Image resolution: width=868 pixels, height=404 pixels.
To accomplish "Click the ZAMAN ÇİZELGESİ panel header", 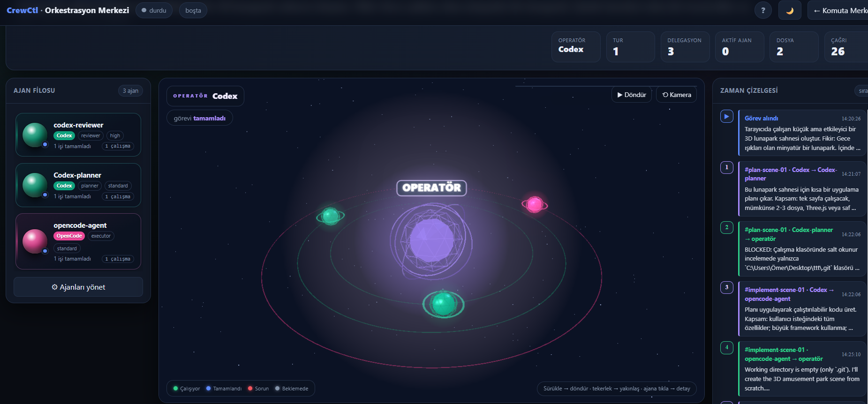I will click(749, 90).
